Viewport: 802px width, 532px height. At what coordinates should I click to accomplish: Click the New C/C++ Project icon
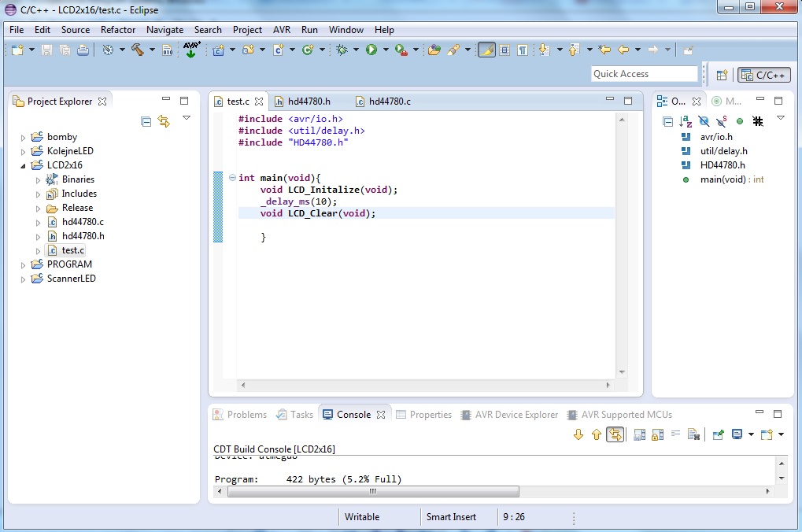(x=218, y=50)
